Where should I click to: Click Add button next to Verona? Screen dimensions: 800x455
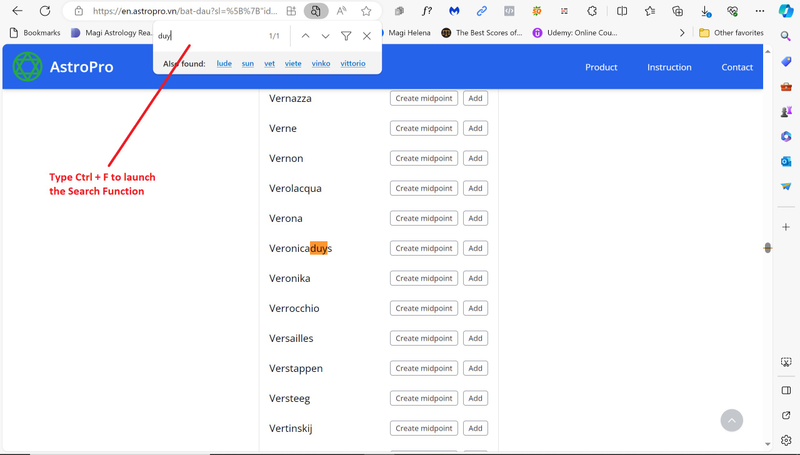tap(475, 218)
